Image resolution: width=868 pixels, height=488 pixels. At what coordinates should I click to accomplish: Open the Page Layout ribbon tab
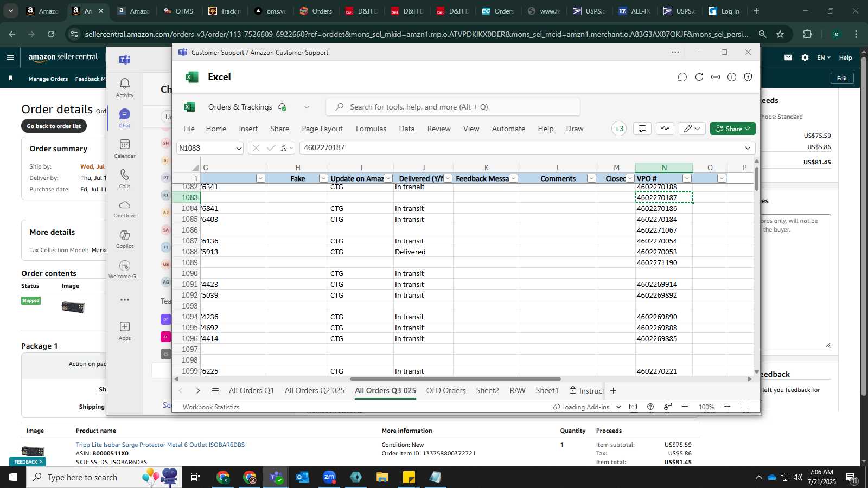point(322,129)
